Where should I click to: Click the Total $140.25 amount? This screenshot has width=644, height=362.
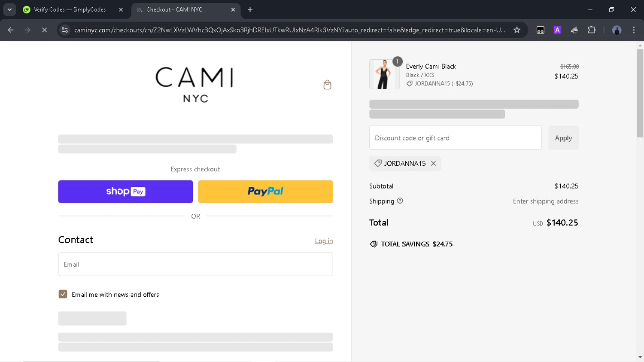(562, 222)
